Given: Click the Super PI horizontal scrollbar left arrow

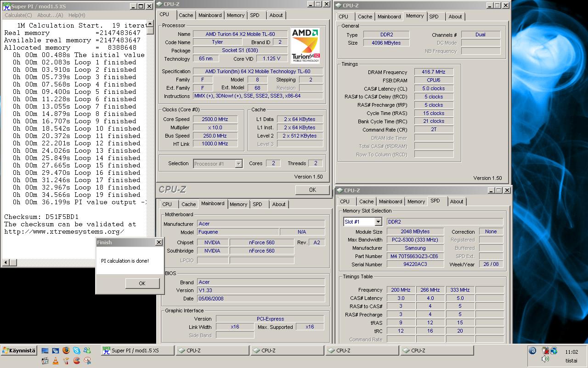Looking at the screenshot, I should 6,263.
